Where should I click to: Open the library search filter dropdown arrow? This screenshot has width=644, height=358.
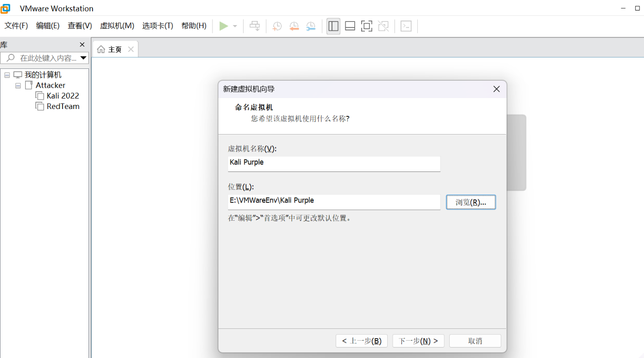(x=83, y=58)
